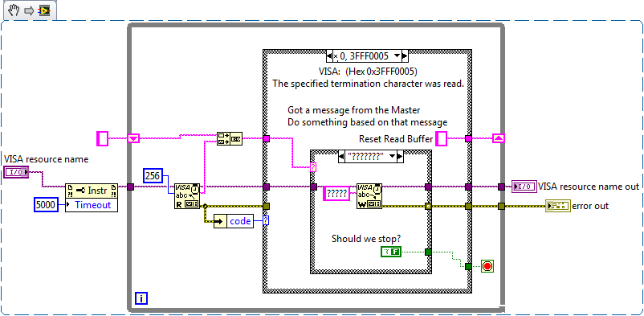Image resolution: width=644 pixels, height=316 pixels.
Task: Click the VISA Write function node
Action: (369, 196)
